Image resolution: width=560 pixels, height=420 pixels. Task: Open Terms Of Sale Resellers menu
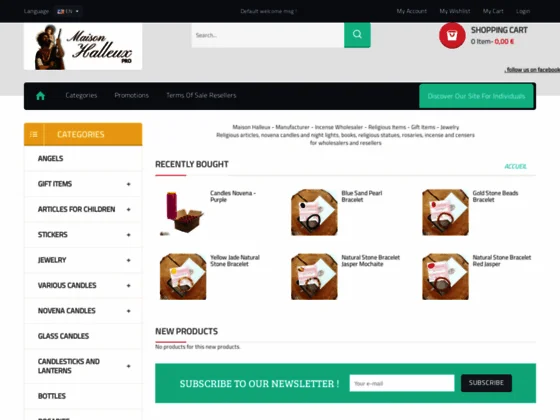pos(201,95)
